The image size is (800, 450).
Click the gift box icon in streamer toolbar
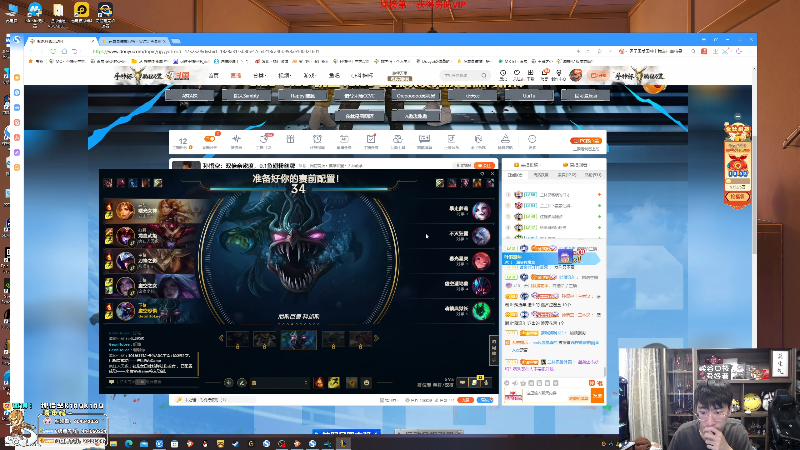(290, 139)
